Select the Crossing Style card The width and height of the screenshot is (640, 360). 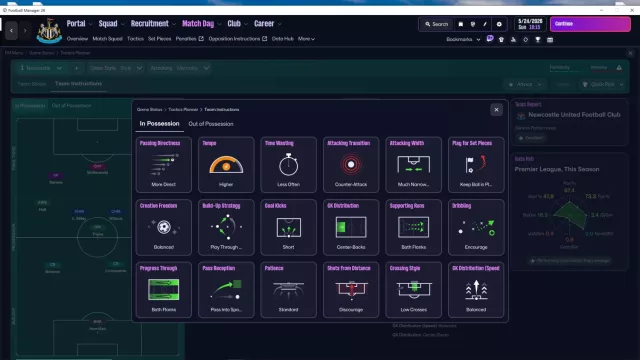coord(413,290)
